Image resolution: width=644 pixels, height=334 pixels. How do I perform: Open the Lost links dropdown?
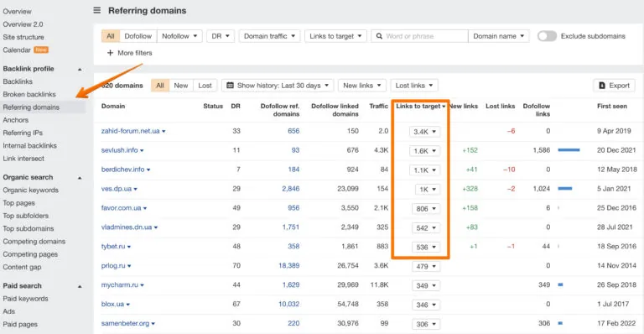[414, 86]
